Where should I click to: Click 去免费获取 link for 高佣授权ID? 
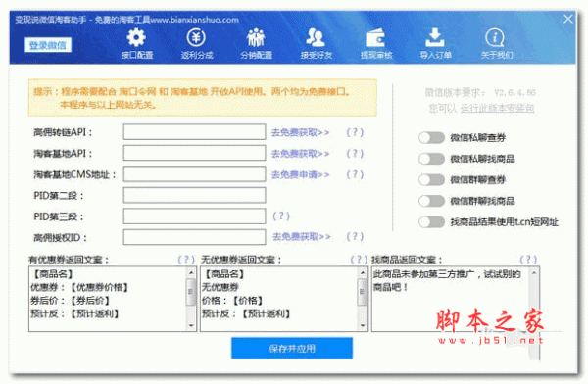[x=302, y=237]
